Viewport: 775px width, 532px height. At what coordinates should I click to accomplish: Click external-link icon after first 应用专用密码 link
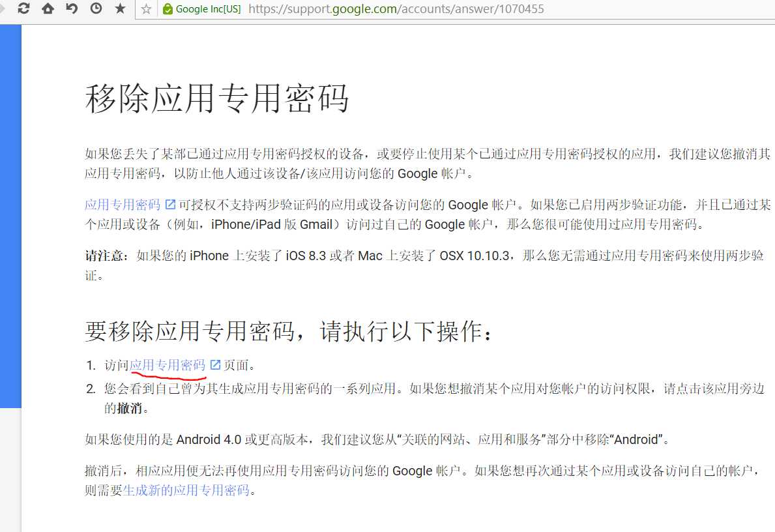[170, 204]
